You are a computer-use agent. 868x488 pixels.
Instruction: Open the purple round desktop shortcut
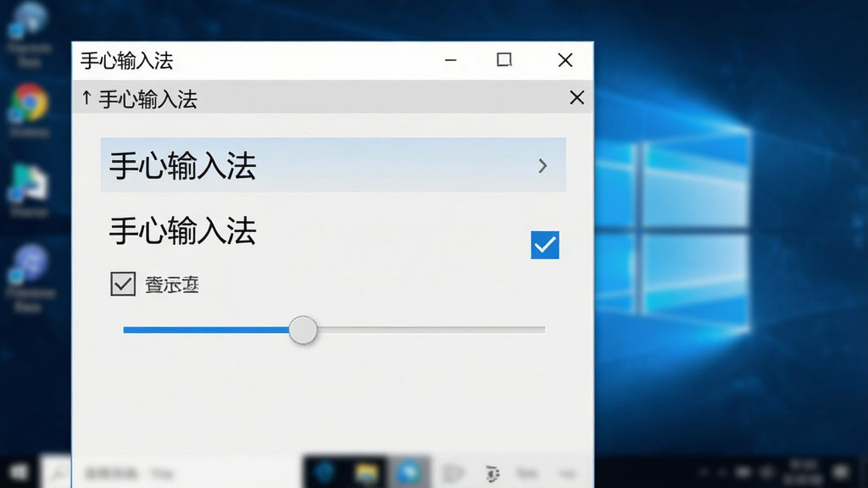pos(31,263)
